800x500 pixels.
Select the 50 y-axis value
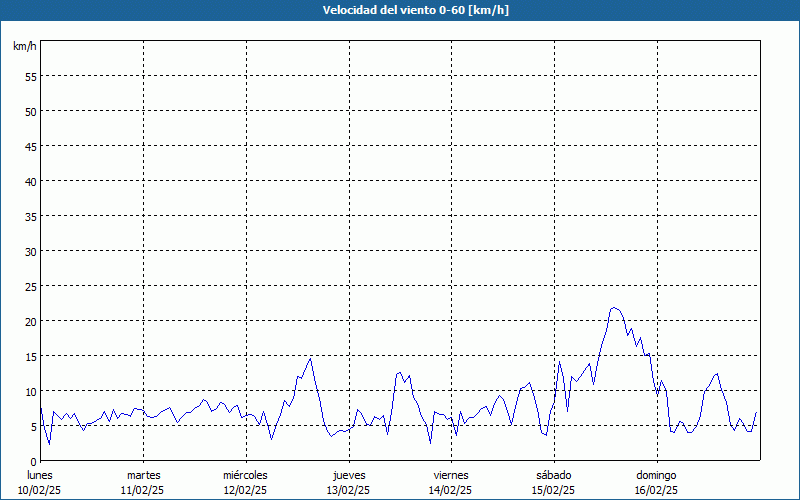coord(31,112)
